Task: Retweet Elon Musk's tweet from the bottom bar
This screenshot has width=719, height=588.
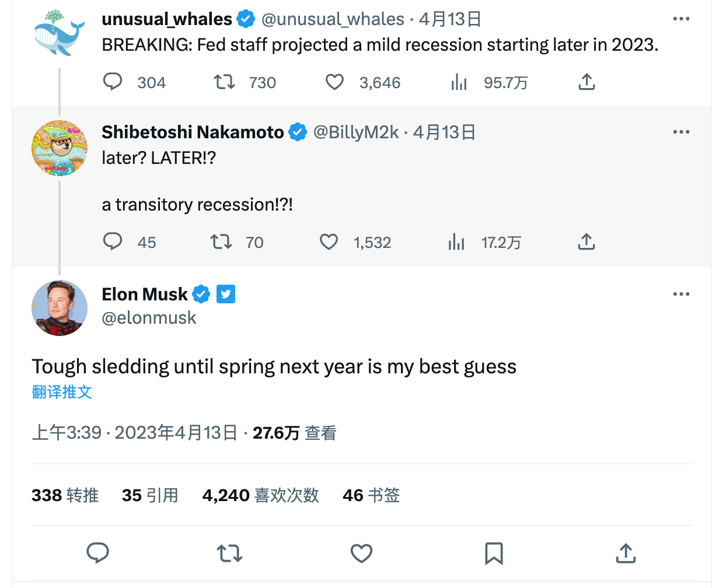Action: [229, 553]
